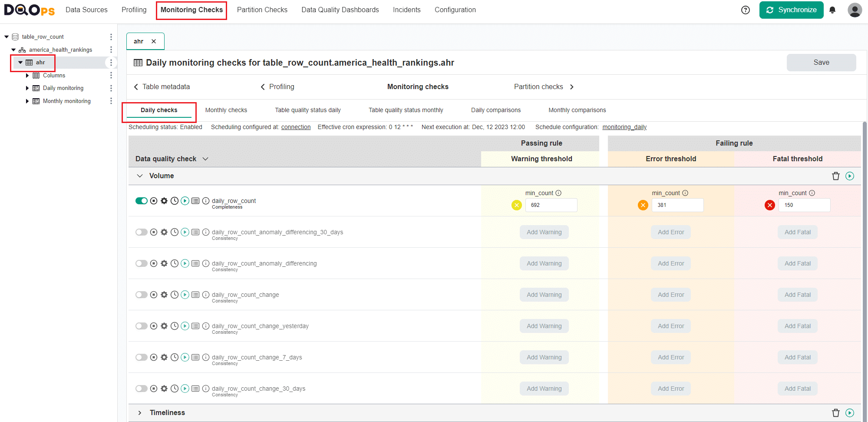Disable the daily_row_count check toggle
Screen dimensions: 868x422
(141, 201)
